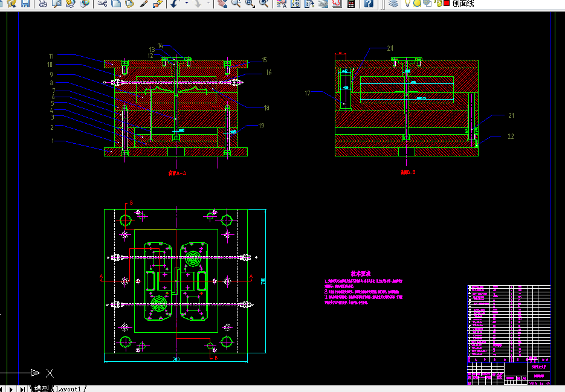Image resolution: width=565 pixels, height=392 pixels.
Task: Plot the drawing with the printer icon
Action: click(43, 3)
